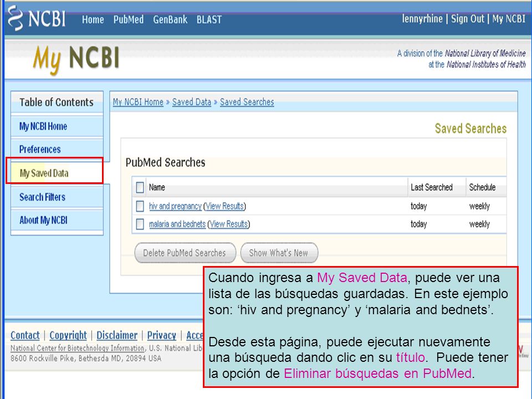Click the Schedule column header
The height and width of the screenshot is (399, 532).
click(482, 187)
